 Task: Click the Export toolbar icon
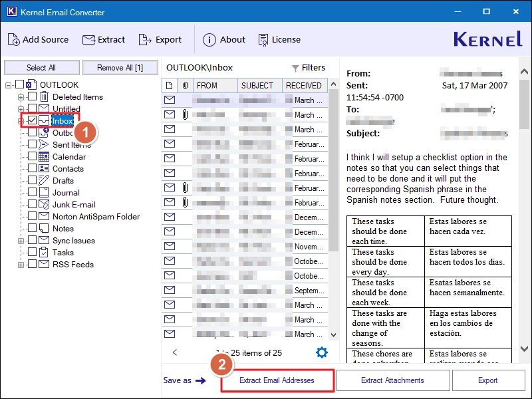pos(145,39)
